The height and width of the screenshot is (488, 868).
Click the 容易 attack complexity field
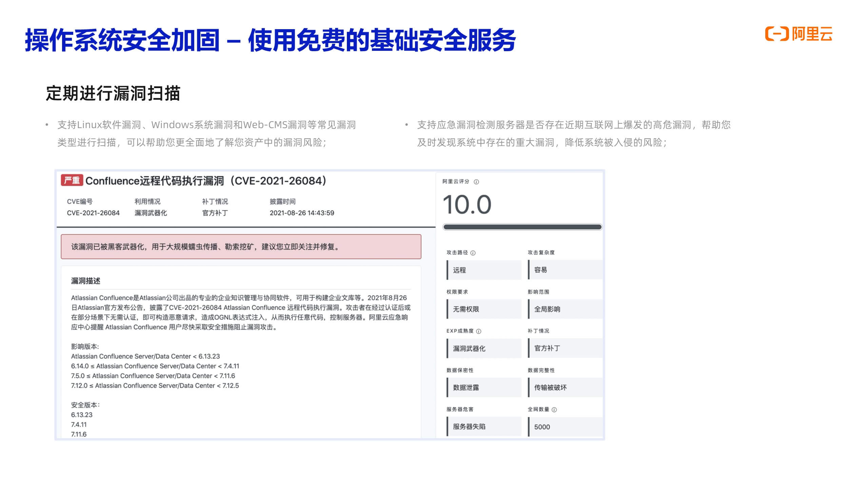point(565,270)
